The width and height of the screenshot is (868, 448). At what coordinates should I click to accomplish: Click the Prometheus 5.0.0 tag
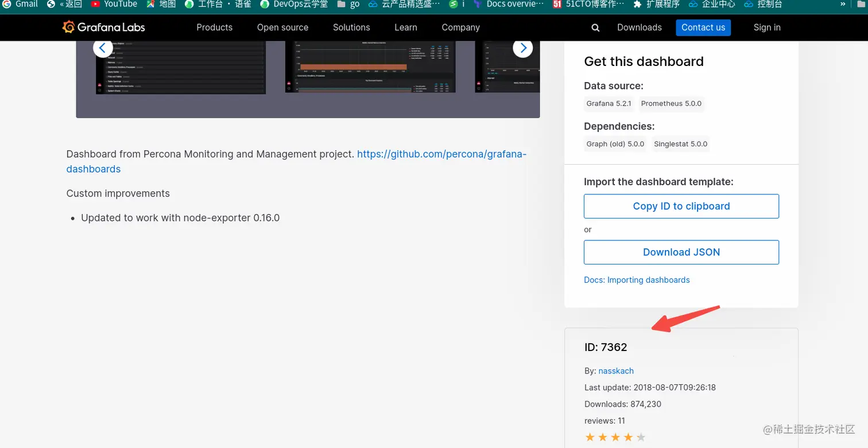671,104
